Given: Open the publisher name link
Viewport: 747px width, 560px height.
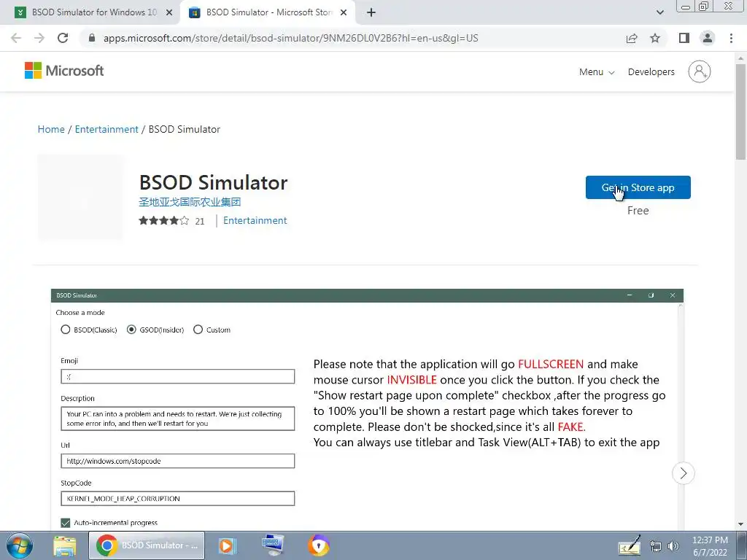Looking at the screenshot, I should (190, 202).
